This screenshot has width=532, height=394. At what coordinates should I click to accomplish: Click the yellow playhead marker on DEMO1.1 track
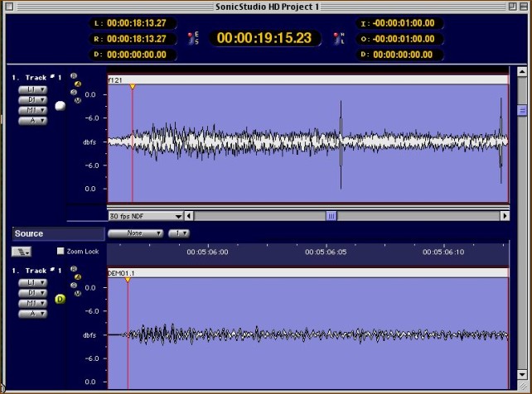pyautogui.click(x=128, y=280)
